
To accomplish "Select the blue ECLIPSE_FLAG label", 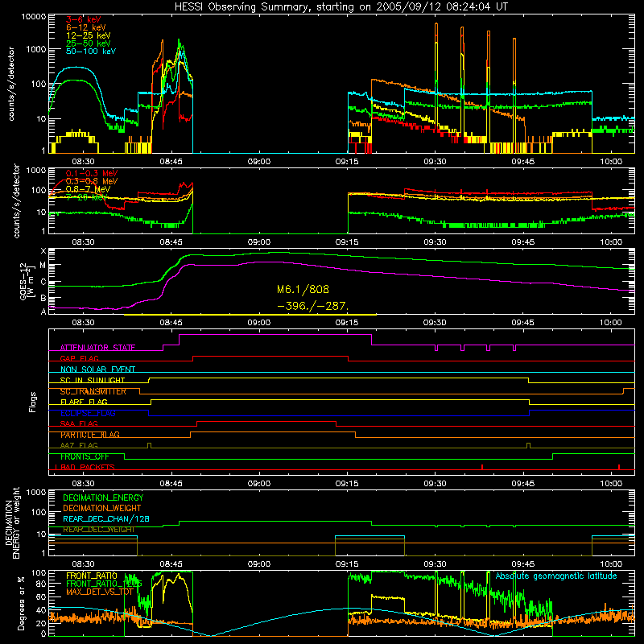I will [88, 413].
